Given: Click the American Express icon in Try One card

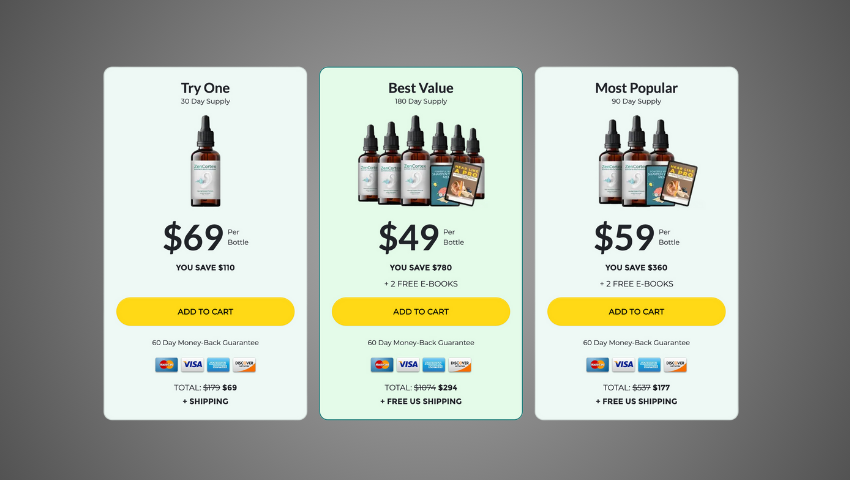Looking at the screenshot, I should [x=218, y=364].
